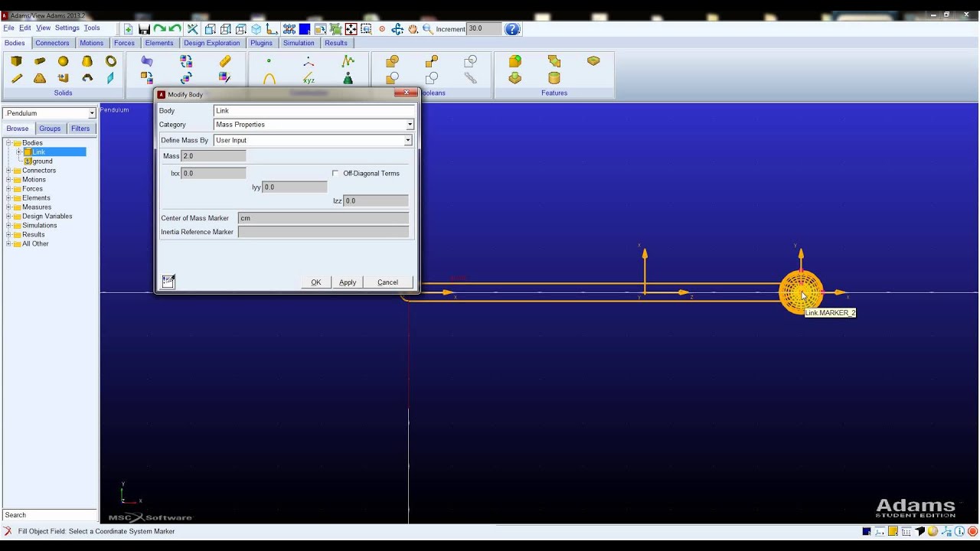Expand the Motions tree node
Image resolution: width=980 pixels, height=551 pixels.
(9, 180)
